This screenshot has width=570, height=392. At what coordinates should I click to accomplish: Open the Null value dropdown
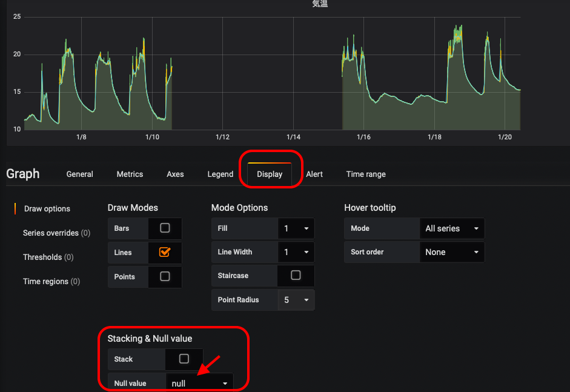(199, 383)
